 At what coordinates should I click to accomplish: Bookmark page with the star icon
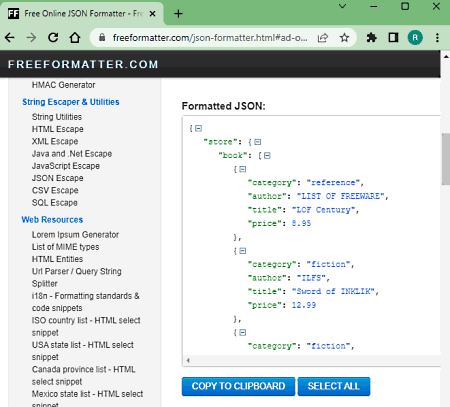coord(344,38)
